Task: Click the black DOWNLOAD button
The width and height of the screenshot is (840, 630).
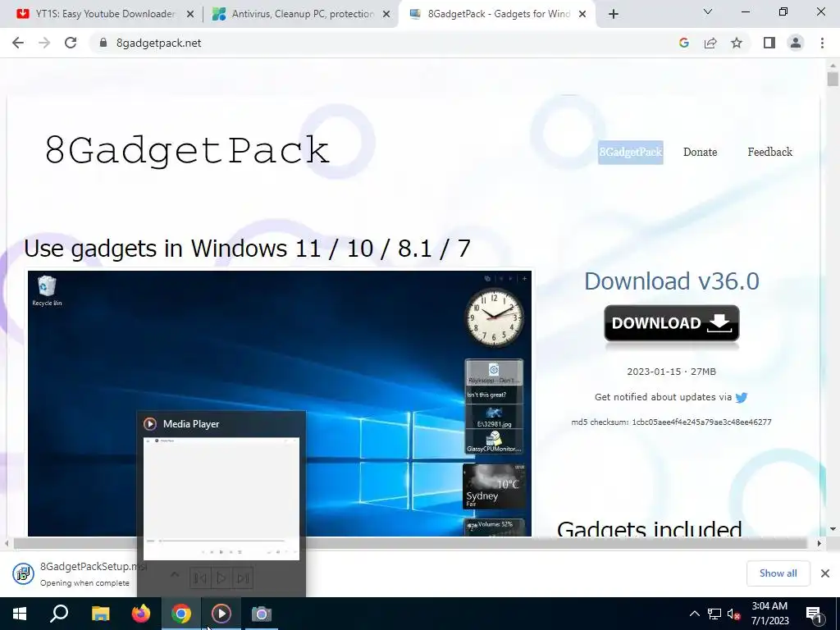Action: [672, 323]
